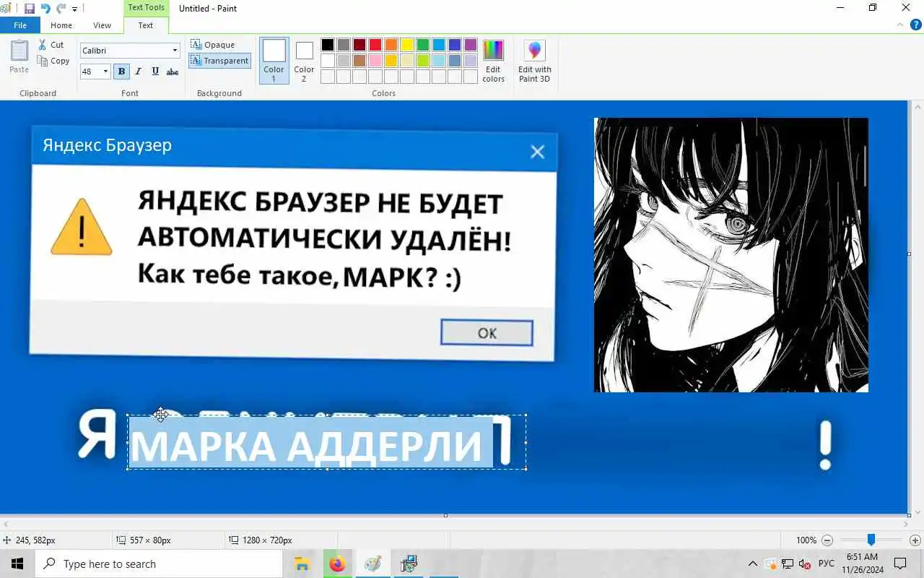Open the notification center icon
The width and height of the screenshot is (924, 578).
(x=900, y=564)
